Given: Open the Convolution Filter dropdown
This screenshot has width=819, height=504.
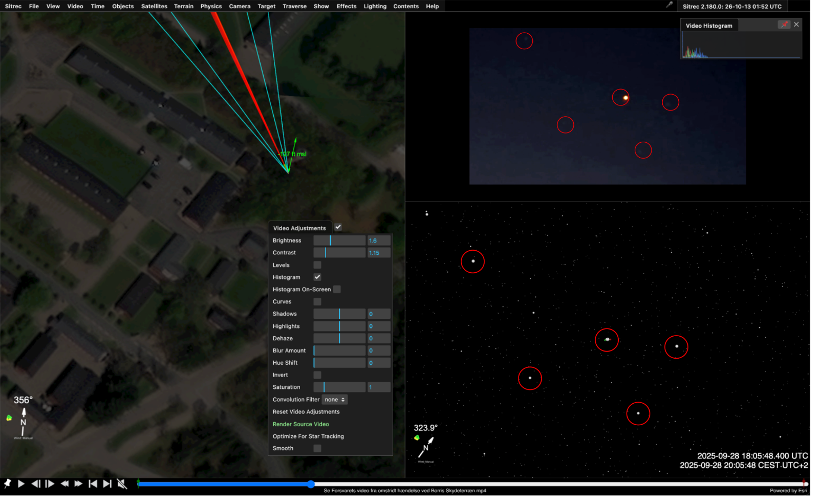Looking at the screenshot, I should point(335,400).
